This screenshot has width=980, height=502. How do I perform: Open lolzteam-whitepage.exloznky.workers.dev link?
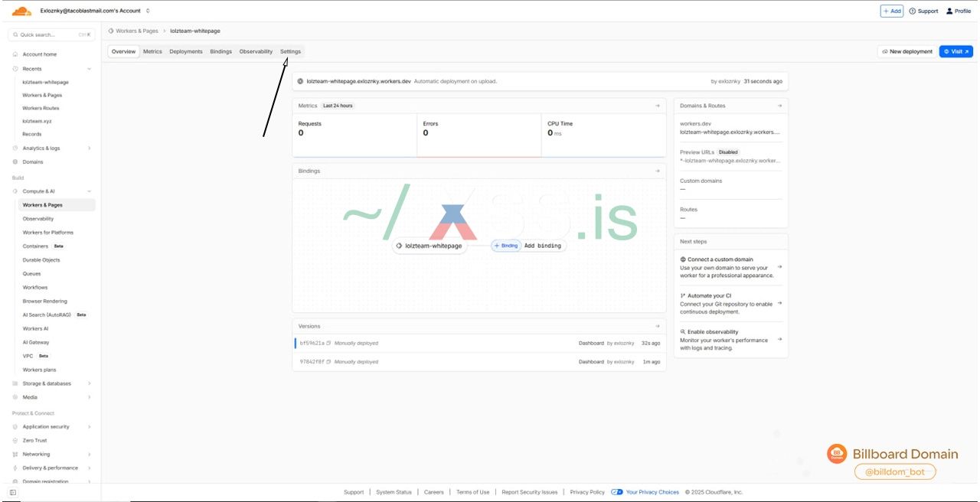[x=358, y=81]
